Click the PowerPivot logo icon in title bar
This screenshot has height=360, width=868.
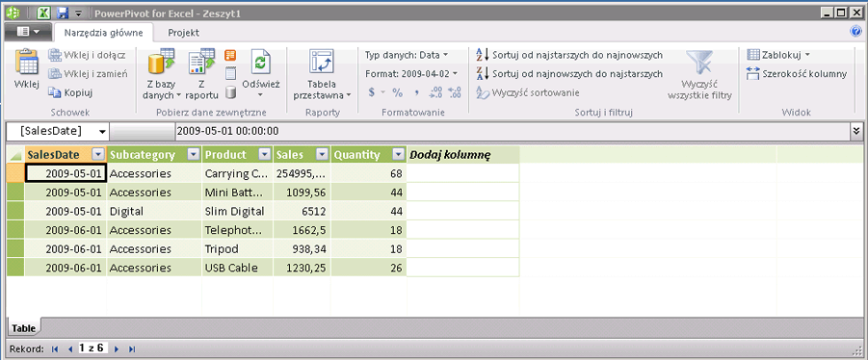(13, 13)
